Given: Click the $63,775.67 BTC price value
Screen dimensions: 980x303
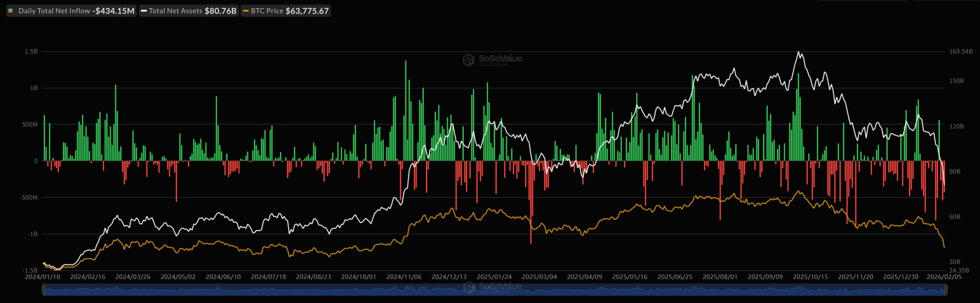Looking at the screenshot, I should (x=307, y=11).
